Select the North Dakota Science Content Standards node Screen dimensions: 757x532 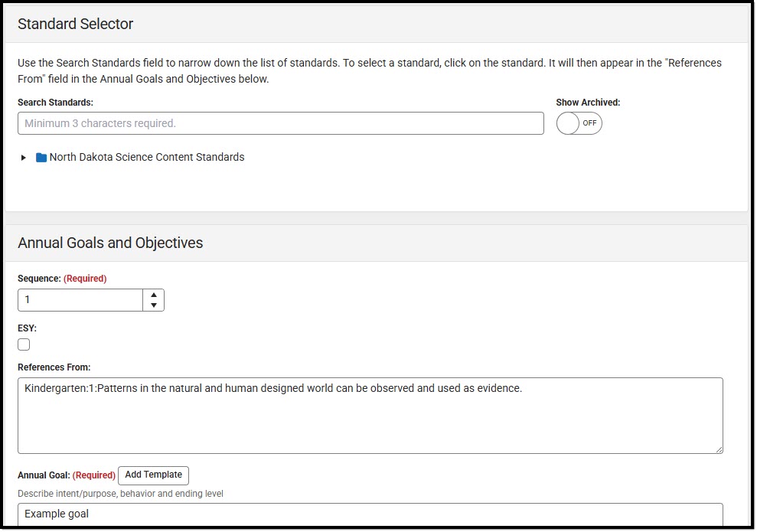(x=146, y=157)
